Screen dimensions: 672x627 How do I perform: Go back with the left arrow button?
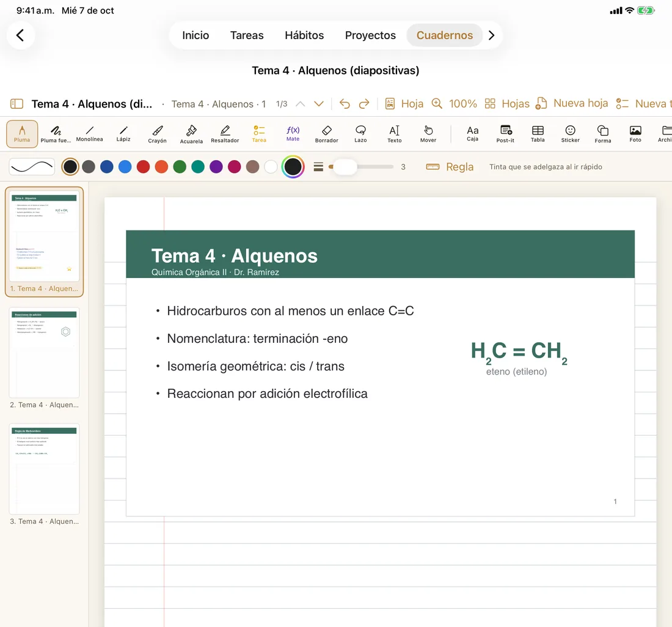tap(20, 35)
